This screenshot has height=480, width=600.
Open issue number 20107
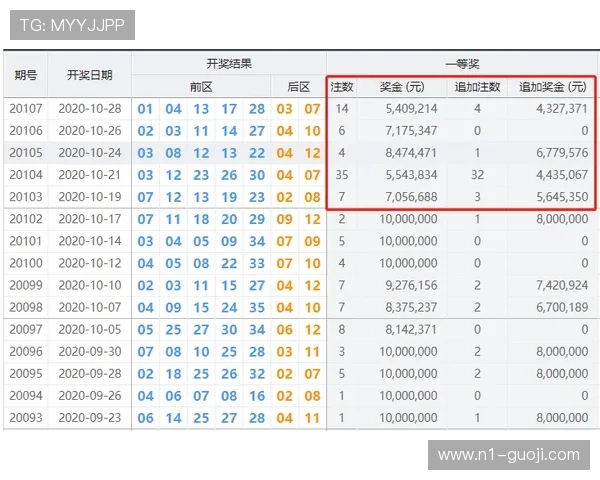[26, 109]
